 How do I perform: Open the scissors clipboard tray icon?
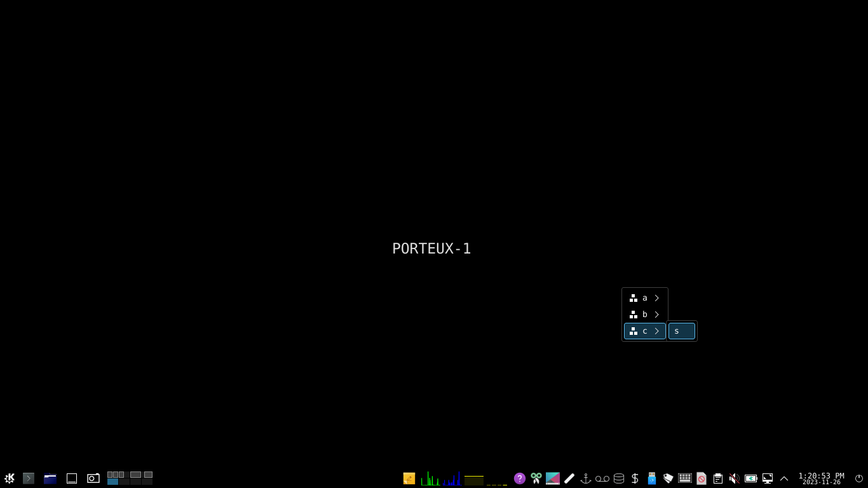536,478
